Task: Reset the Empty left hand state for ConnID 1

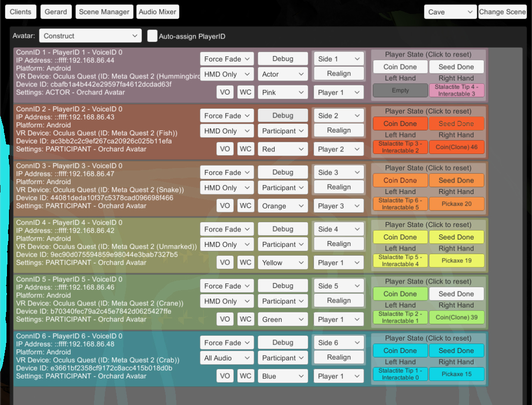Action: [400, 90]
